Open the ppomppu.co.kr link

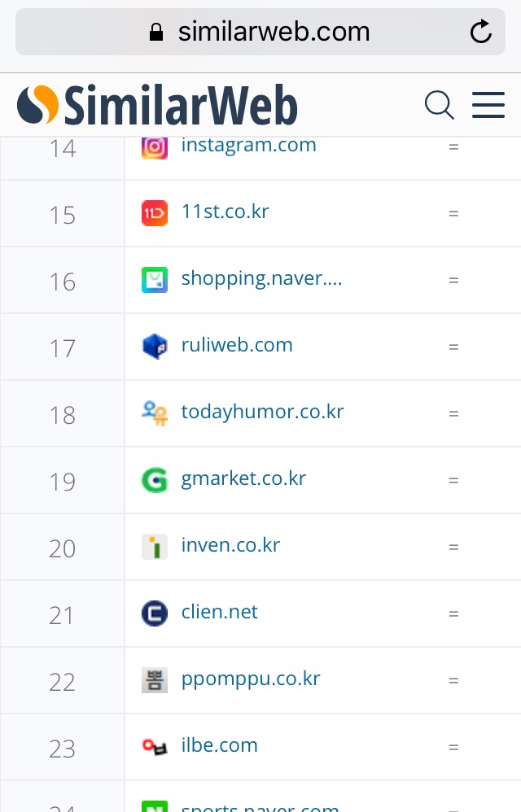point(251,679)
